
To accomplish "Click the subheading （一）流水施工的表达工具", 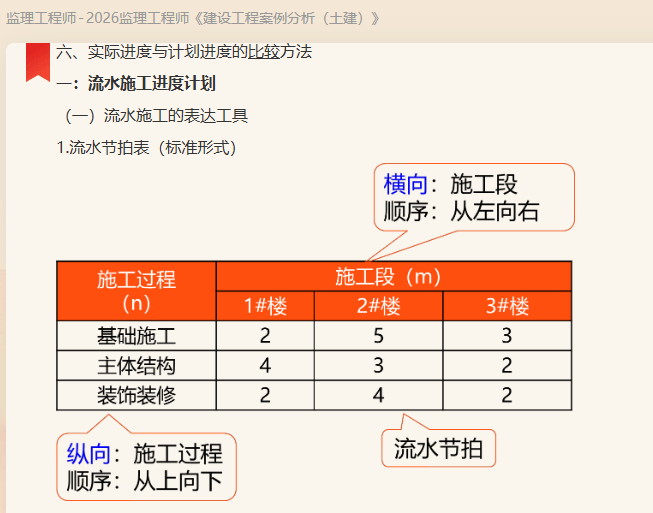I will pyautogui.click(x=156, y=116).
